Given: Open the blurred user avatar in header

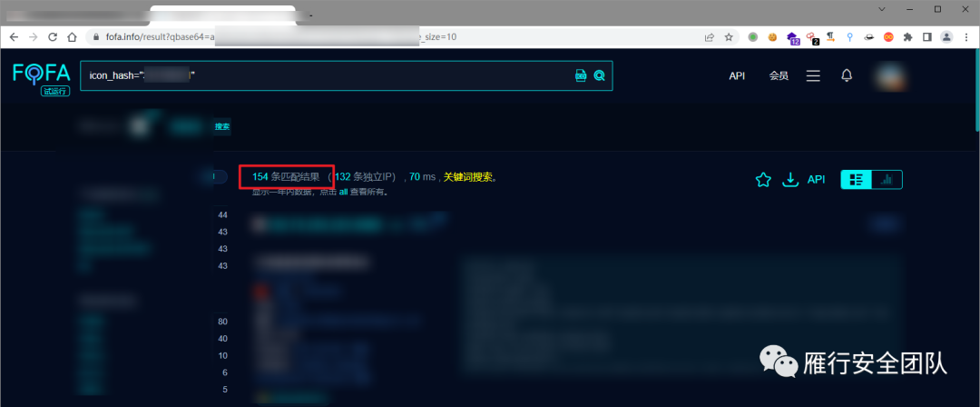Looking at the screenshot, I should [x=891, y=75].
